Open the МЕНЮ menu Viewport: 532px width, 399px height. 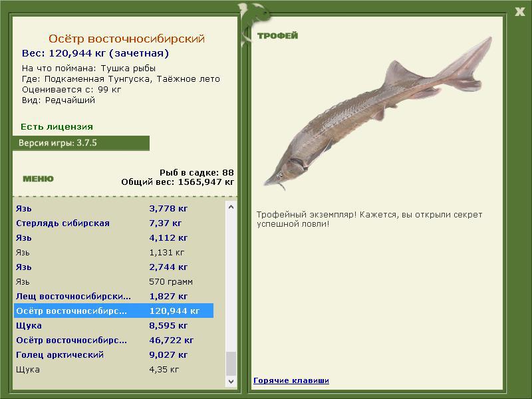(x=38, y=179)
